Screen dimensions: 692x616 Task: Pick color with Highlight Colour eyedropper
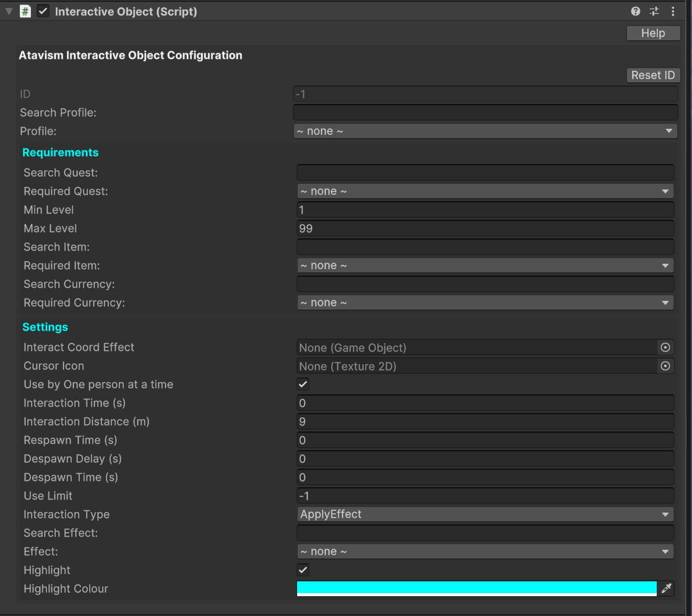tap(666, 589)
